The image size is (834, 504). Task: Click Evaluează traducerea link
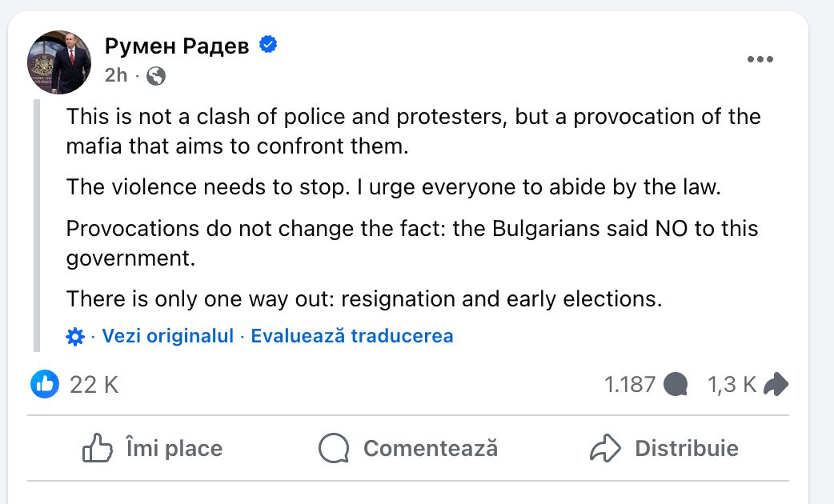coord(352,336)
